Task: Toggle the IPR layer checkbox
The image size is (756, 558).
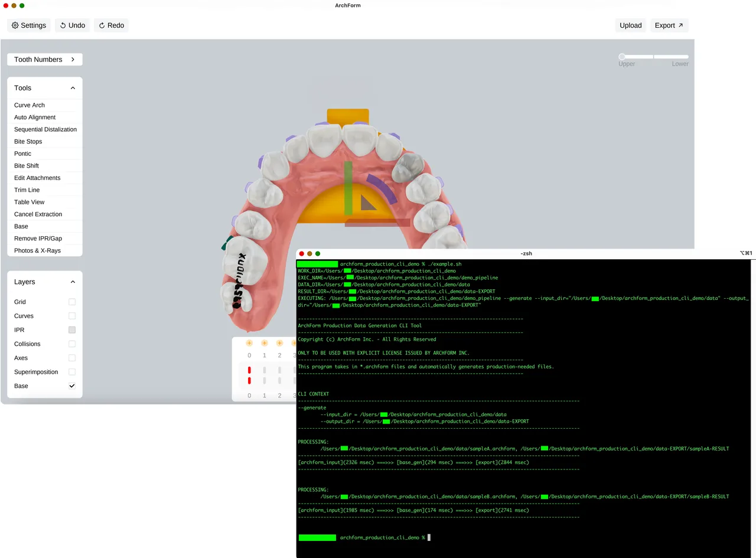Action: [72, 330]
